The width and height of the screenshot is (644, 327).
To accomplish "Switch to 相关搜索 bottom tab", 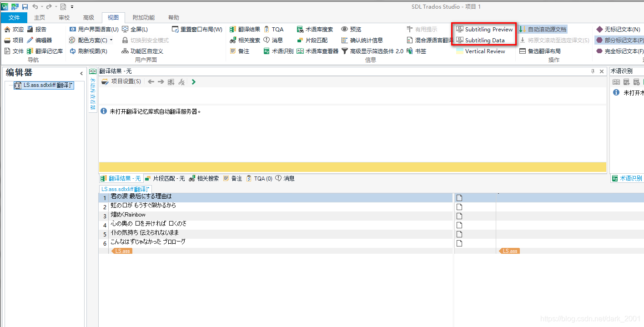I will click(204, 179).
